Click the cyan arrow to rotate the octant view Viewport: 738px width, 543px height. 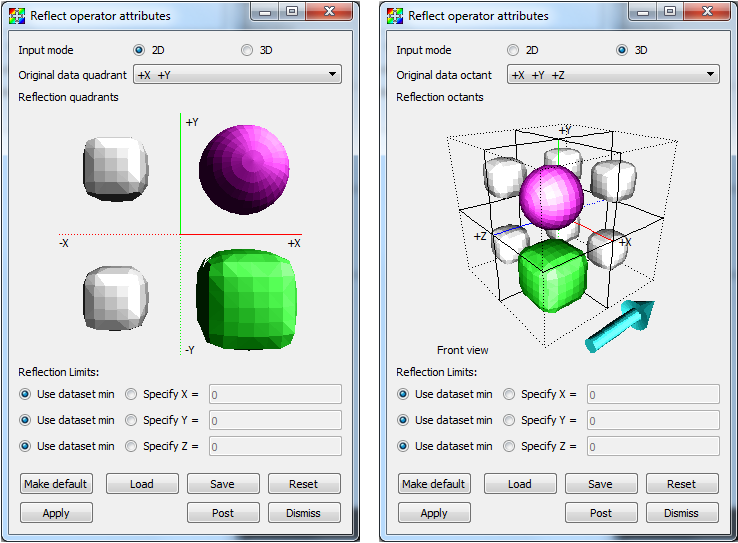pyautogui.click(x=620, y=326)
